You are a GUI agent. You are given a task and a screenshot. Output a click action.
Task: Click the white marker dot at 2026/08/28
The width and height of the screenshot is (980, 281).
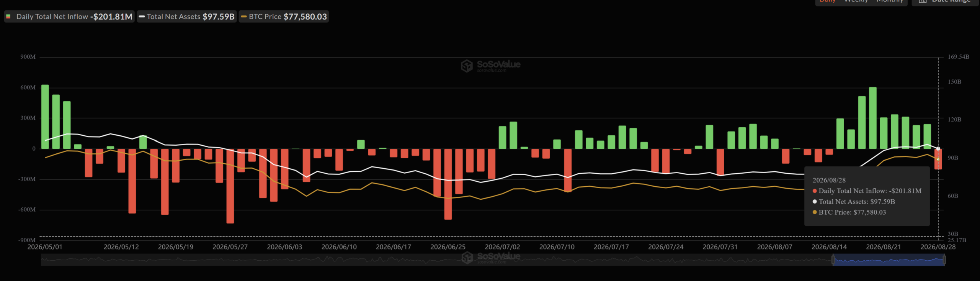click(938, 149)
